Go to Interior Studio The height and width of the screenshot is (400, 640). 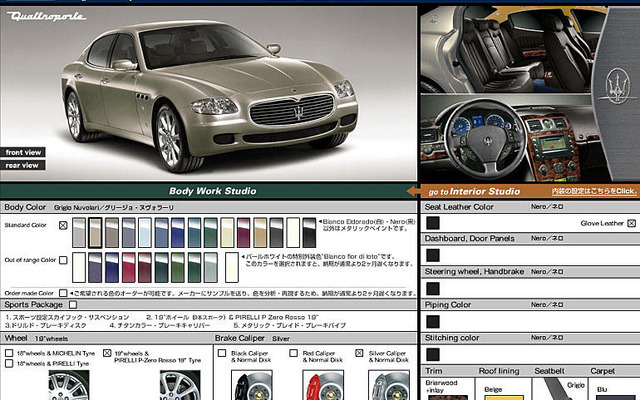point(474,191)
